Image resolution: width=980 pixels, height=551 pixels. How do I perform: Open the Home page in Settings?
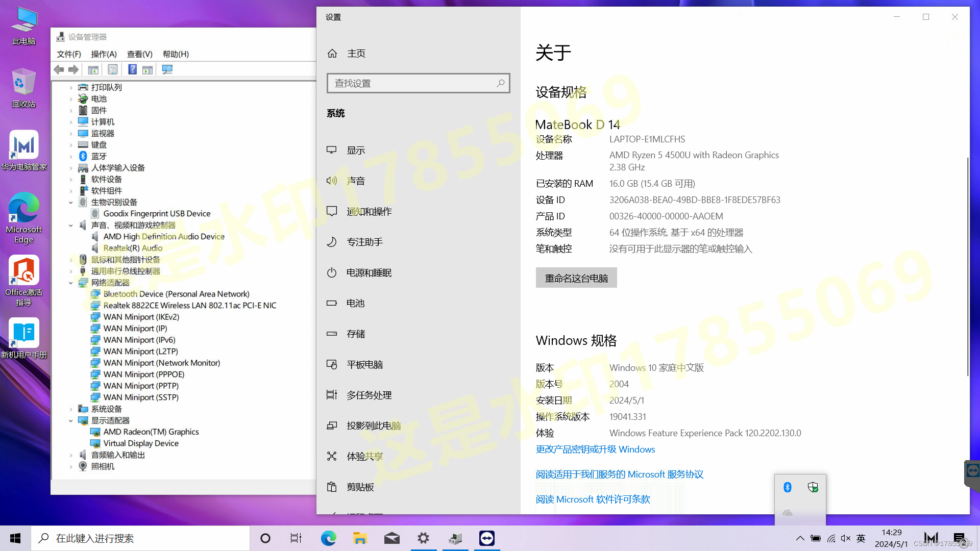[356, 54]
